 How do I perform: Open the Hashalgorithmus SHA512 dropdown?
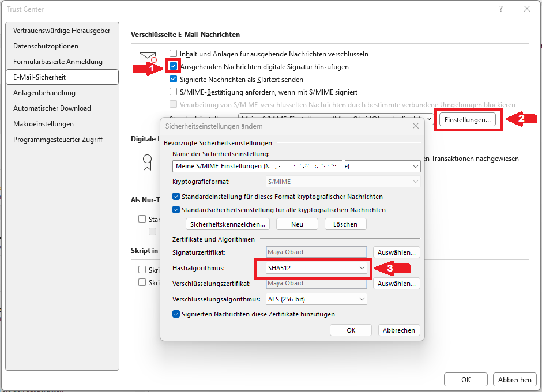[317, 268]
